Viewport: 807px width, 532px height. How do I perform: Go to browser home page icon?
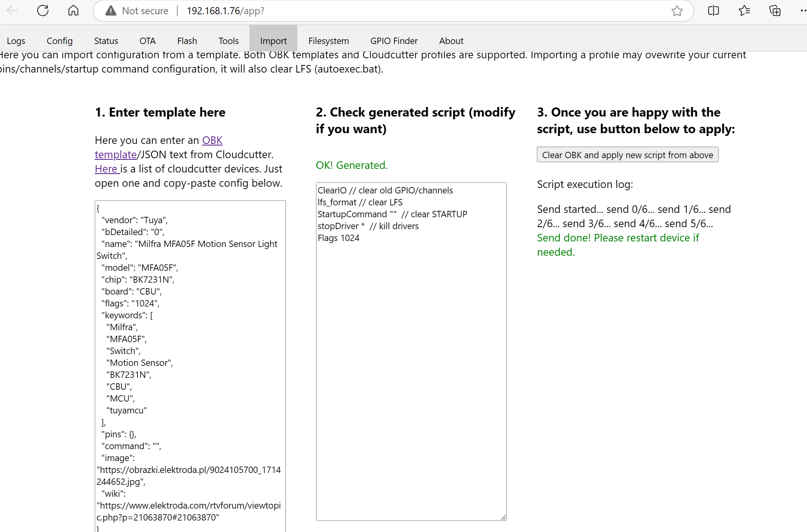(73, 11)
